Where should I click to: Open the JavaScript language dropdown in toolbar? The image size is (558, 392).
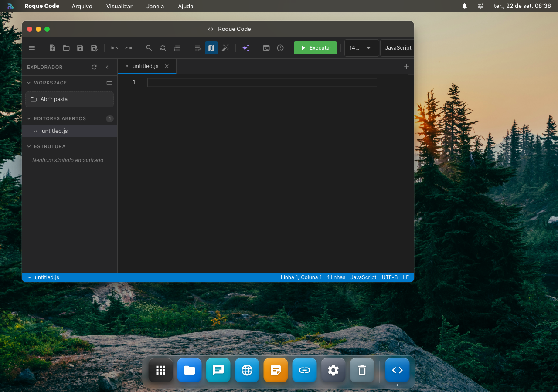tap(397, 48)
